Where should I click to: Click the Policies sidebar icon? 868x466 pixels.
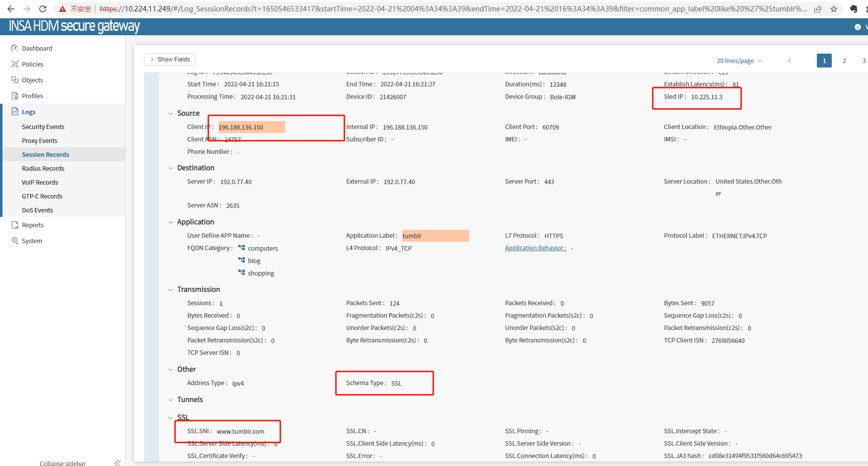[x=15, y=64]
